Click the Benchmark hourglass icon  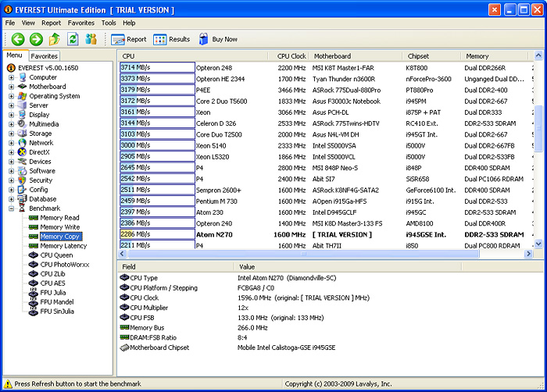pos(23,208)
